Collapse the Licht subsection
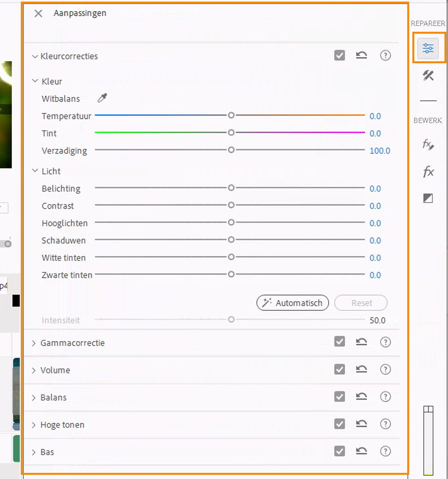Viewport: 448px width, 479px height. (x=35, y=170)
